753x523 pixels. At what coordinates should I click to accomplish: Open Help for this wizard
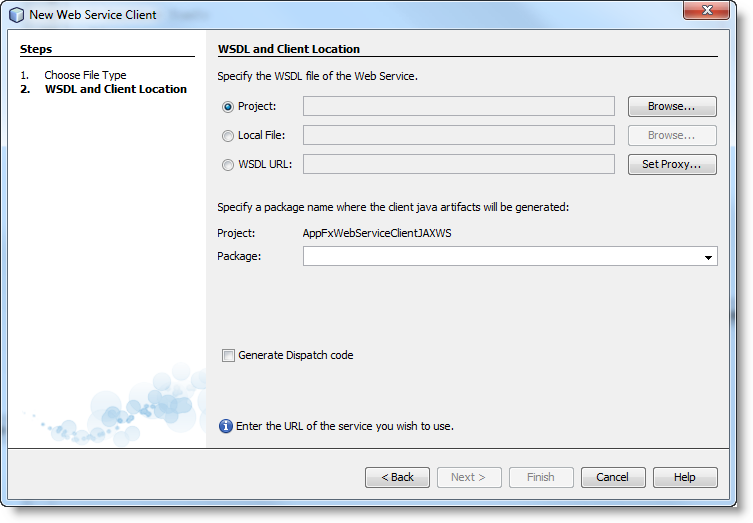coord(684,478)
